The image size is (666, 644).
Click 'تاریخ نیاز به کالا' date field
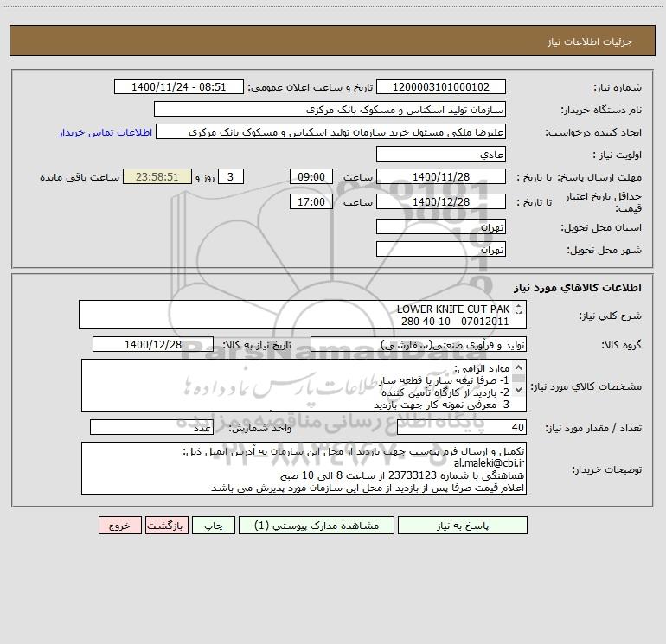click(x=153, y=344)
